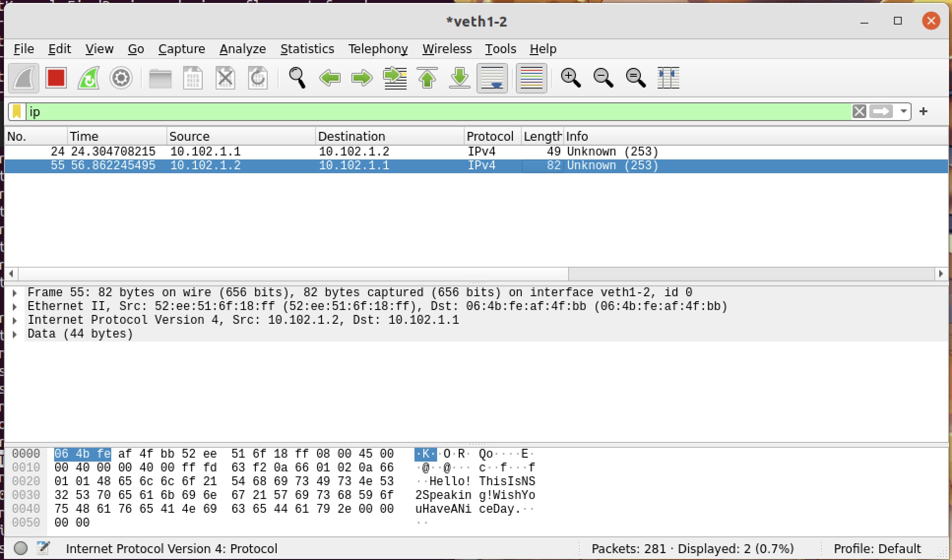Image resolution: width=952 pixels, height=560 pixels.
Task: Zoom out the main window text
Action: 603,78
